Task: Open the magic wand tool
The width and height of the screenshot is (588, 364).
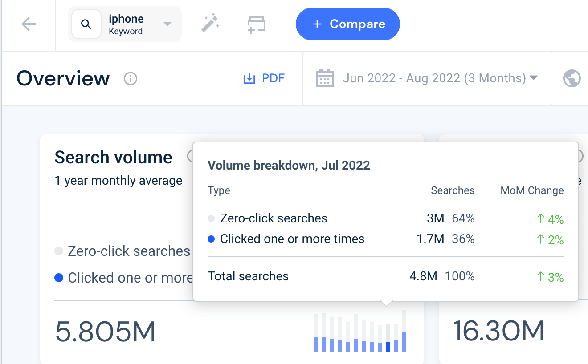Action: [210, 23]
